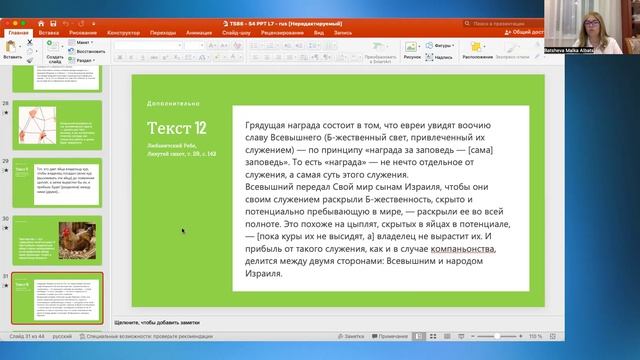The width and height of the screenshot is (640, 360).
Task: Open the Copy dropdown arrow
Action: click(x=36, y=51)
